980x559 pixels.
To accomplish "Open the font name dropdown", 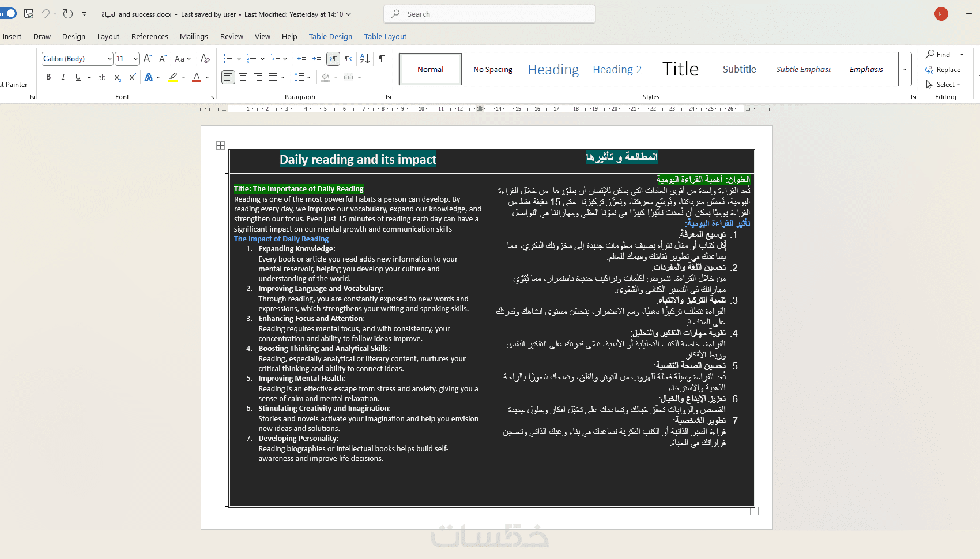I will click(x=110, y=59).
